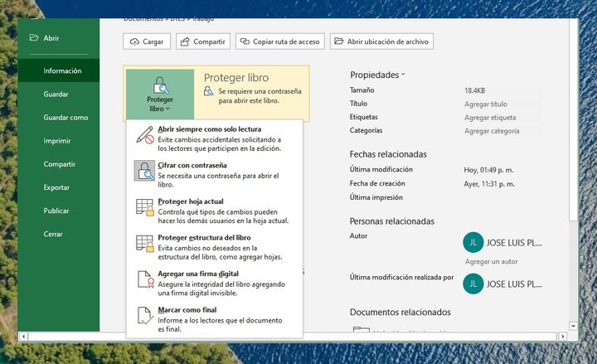The width and height of the screenshot is (597, 364).
Task: Click the Abrir ubicación de archivo folder icon
Action: (339, 41)
